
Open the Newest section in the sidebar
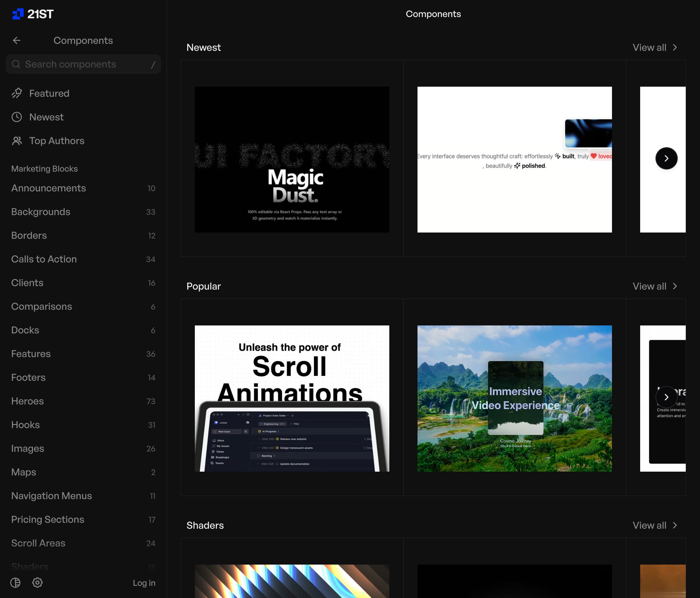click(x=83, y=117)
